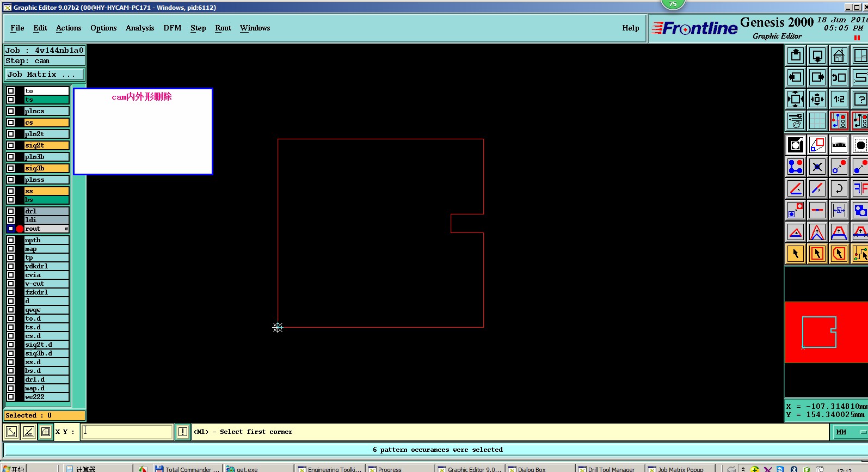
Task: Toggle display checkbox for layer 'plncs'
Action: pyautogui.click(x=11, y=111)
